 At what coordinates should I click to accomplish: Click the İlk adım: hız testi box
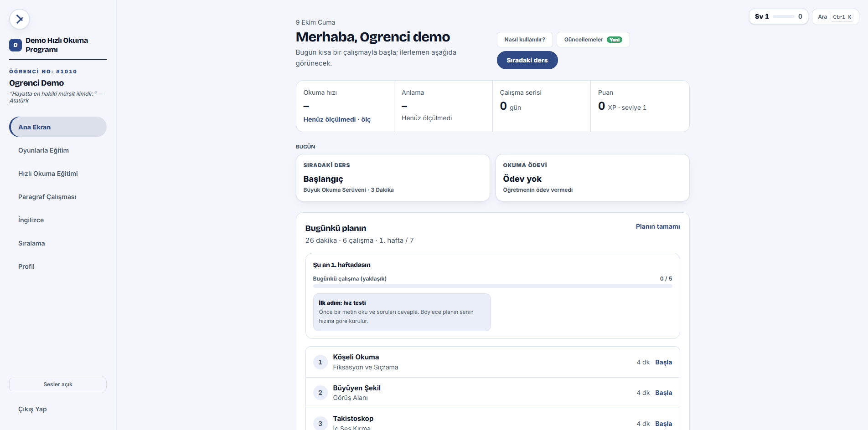click(402, 312)
